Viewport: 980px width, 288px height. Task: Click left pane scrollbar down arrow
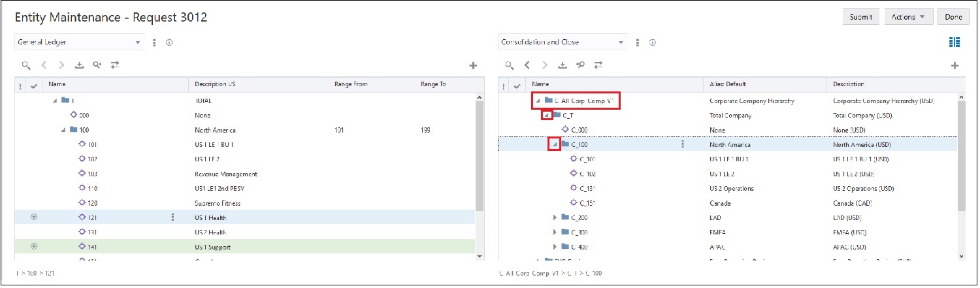click(480, 255)
